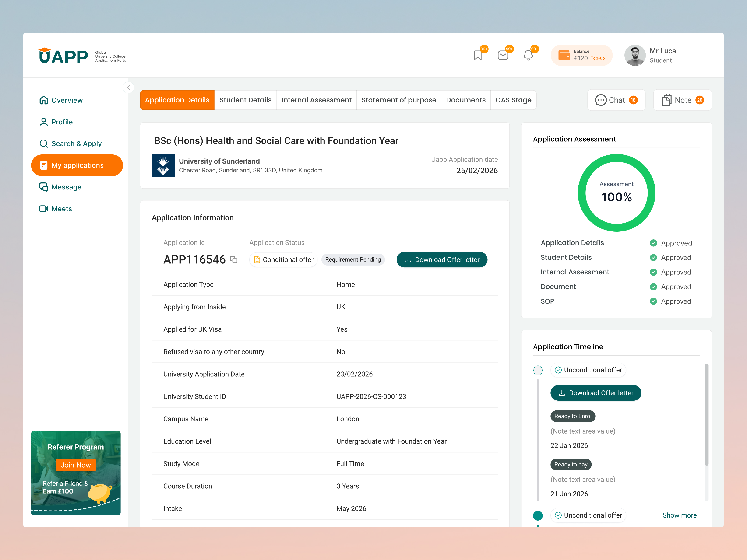Select My applications in sidebar
Viewport: 747px width, 560px height.
77,165
